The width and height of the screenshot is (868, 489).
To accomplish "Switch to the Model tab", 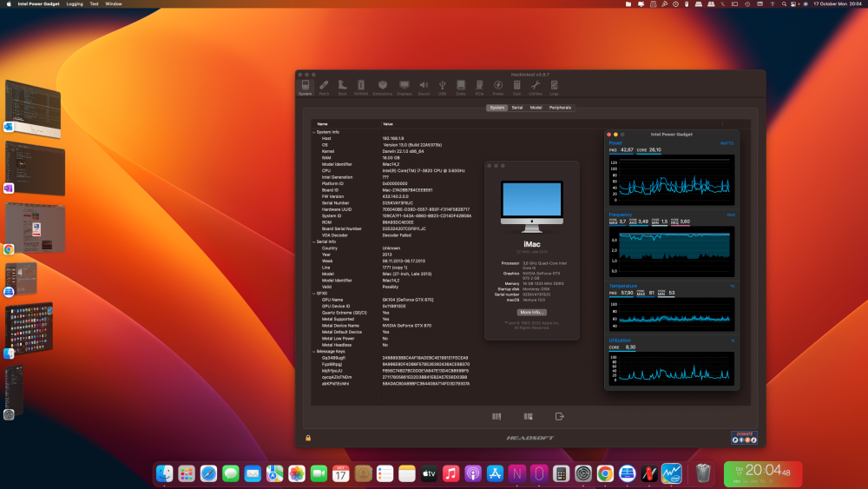I will pyautogui.click(x=536, y=108).
